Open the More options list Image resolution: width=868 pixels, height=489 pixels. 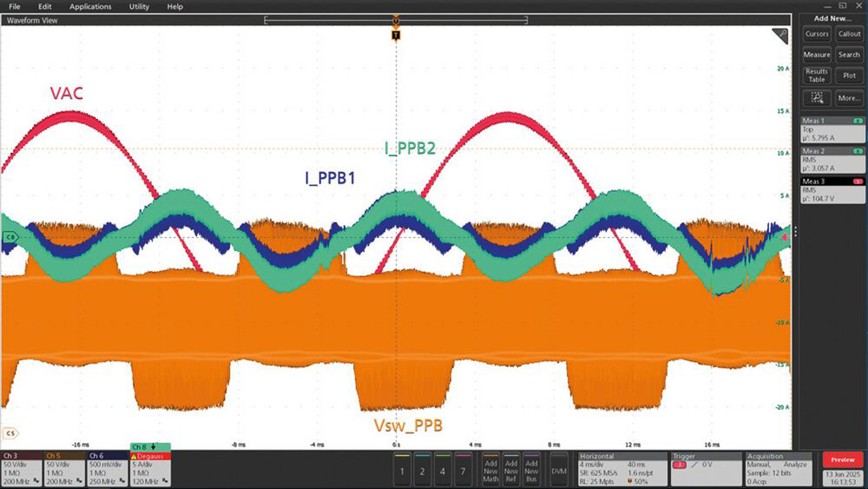coord(849,97)
